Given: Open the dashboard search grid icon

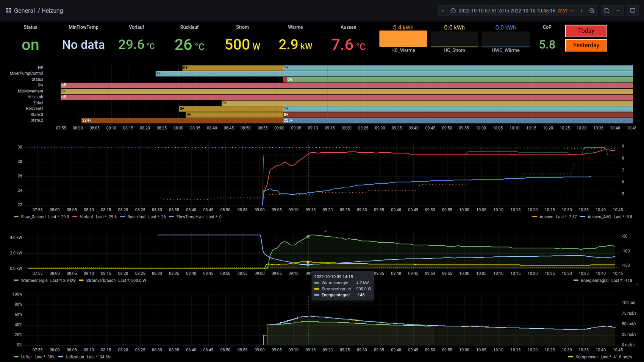Looking at the screenshot, I should [8, 11].
